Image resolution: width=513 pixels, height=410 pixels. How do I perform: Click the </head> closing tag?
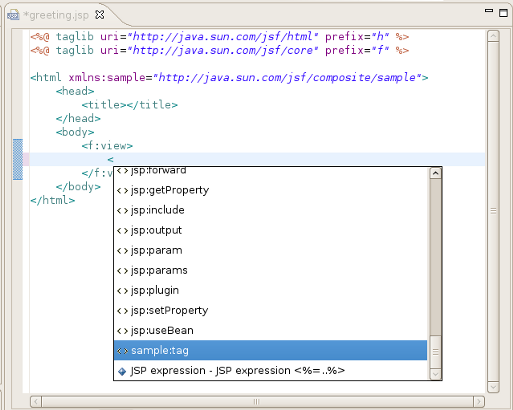[x=78, y=118]
